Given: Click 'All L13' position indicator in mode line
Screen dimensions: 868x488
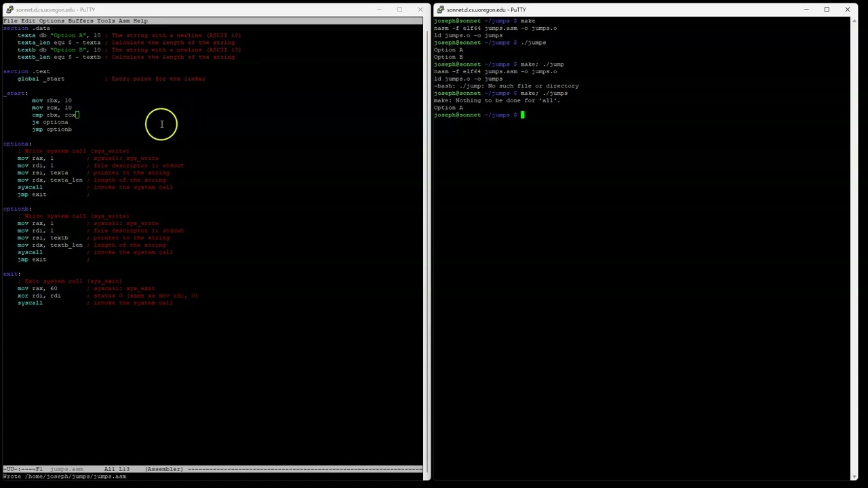Looking at the screenshot, I should (117, 469).
